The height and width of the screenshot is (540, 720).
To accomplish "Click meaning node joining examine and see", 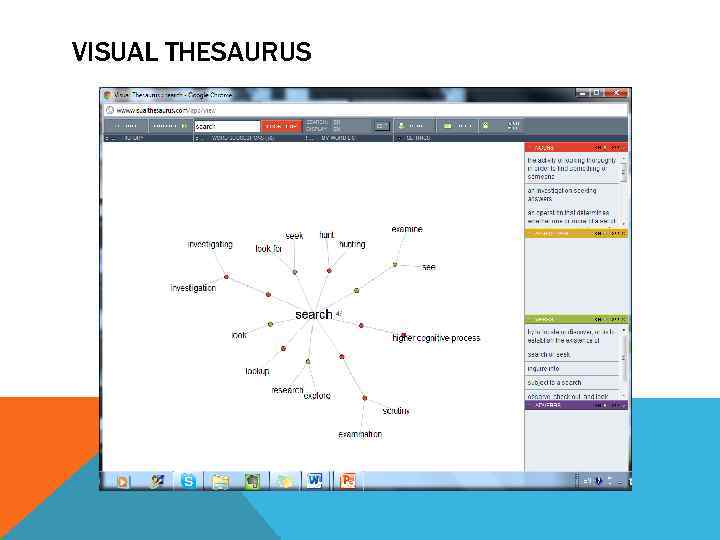I will point(394,264).
